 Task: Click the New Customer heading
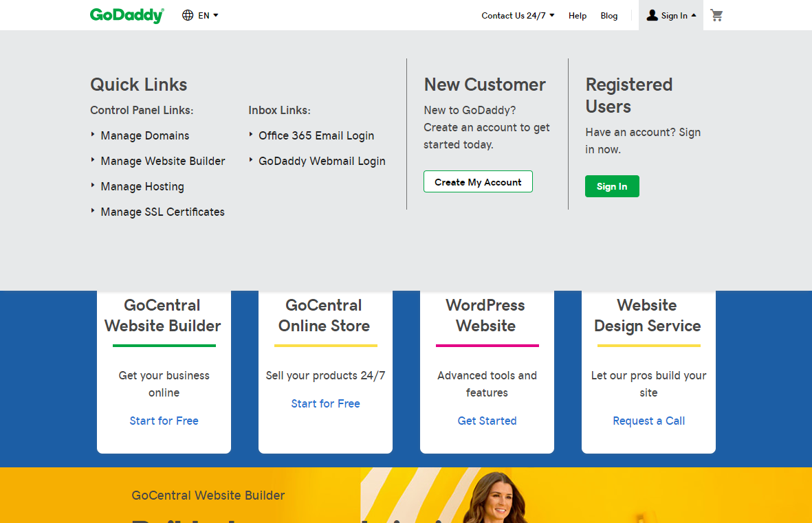click(x=485, y=85)
